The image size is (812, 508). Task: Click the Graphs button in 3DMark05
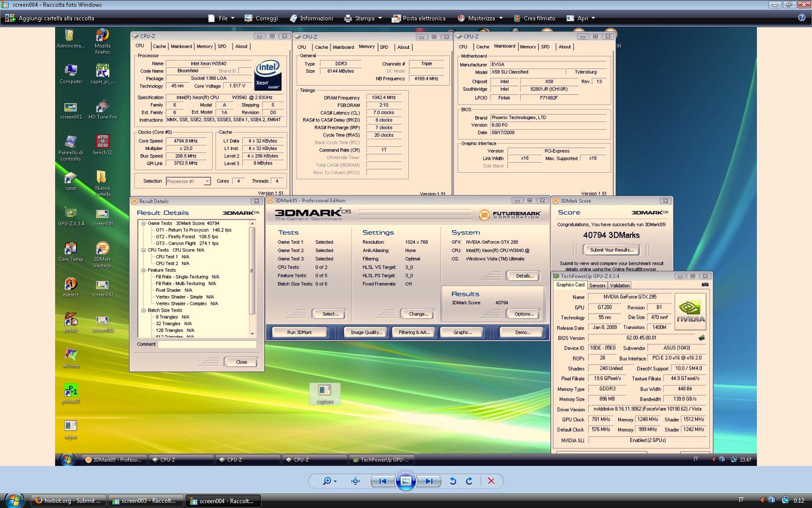(x=463, y=332)
